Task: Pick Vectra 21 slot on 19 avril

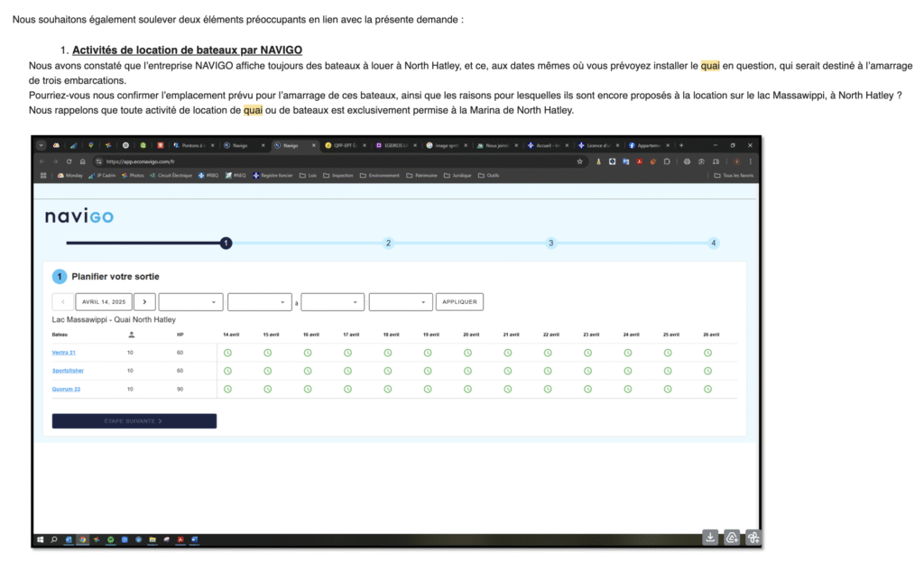Action: pos(428,353)
